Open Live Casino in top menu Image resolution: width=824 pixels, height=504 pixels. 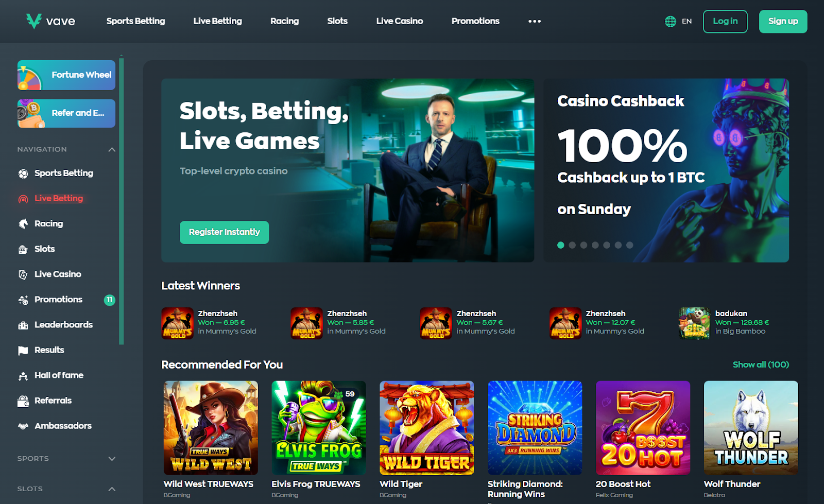(x=400, y=21)
